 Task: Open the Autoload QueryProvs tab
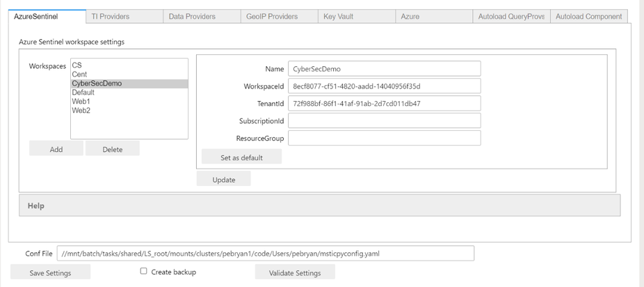click(511, 17)
